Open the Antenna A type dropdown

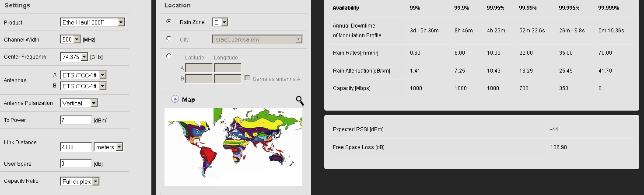click(84, 75)
